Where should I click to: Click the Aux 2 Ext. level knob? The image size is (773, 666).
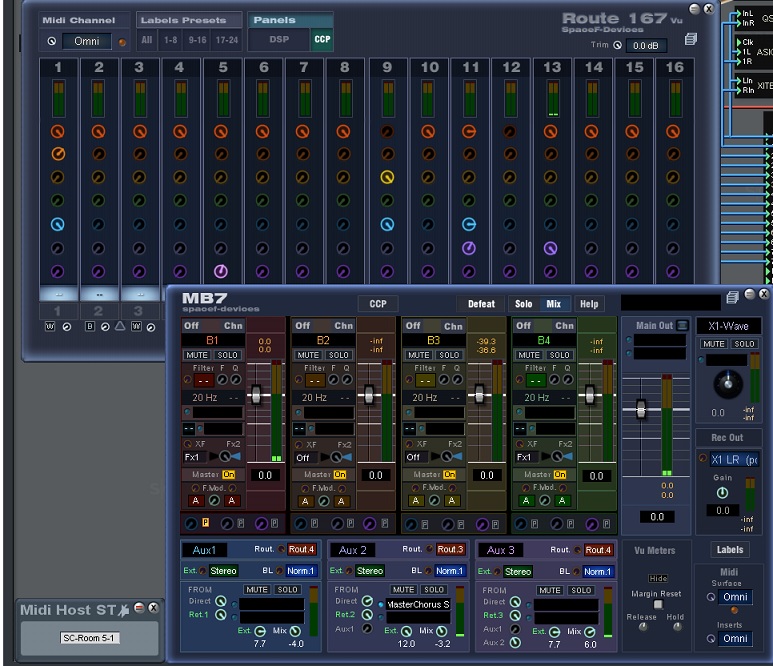406,631
